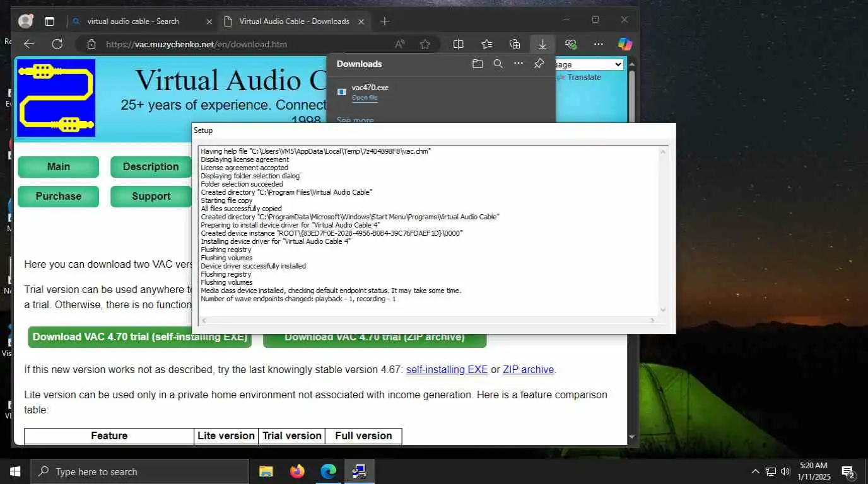Click the Read aloud icon in the address bar
The width and height of the screenshot is (868, 484).
pos(400,44)
